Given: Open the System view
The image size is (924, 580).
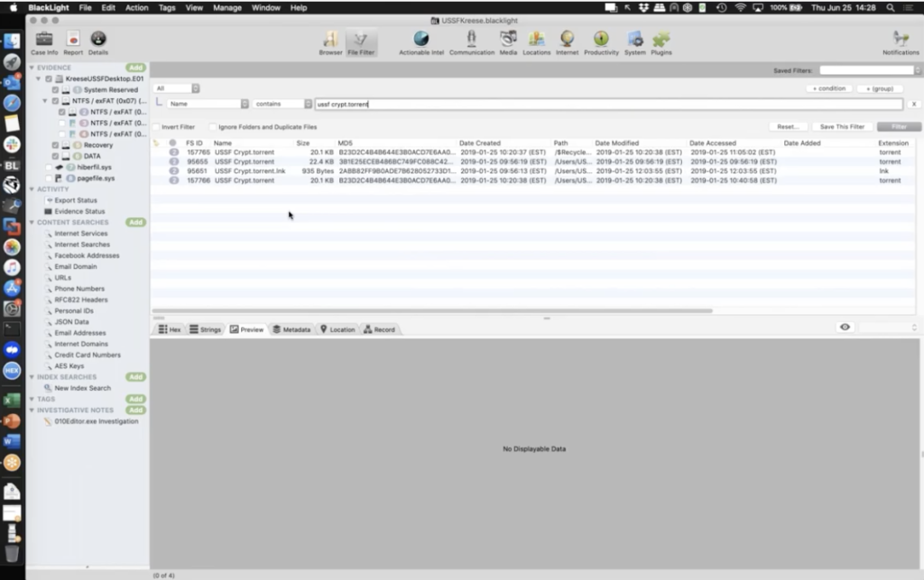Looking at the screenshot, I should pos(634,43).
